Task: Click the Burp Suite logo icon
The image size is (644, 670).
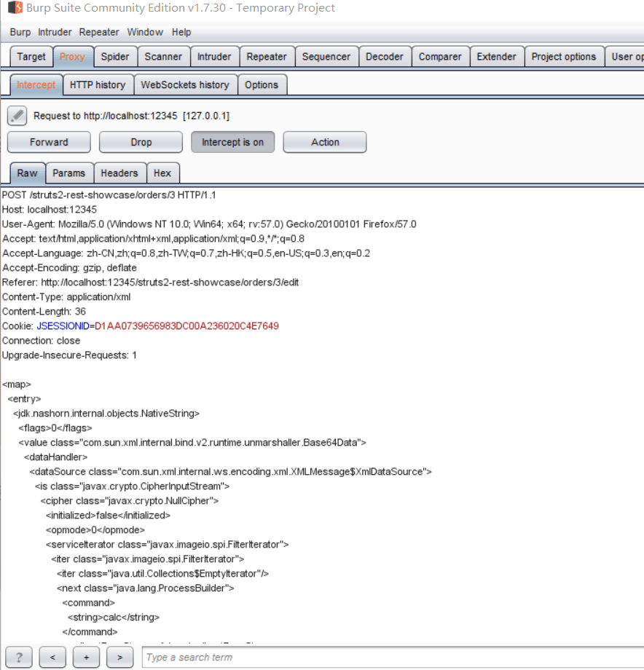Action: tap(15, 7)
